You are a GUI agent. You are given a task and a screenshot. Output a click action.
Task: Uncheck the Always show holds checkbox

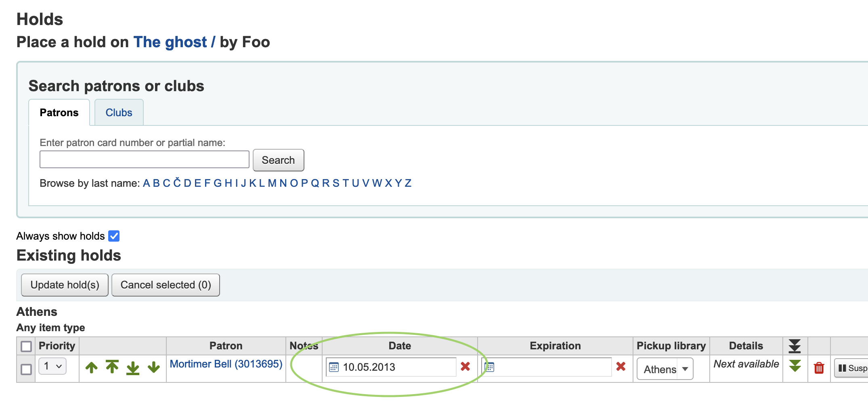pos(114,236)
